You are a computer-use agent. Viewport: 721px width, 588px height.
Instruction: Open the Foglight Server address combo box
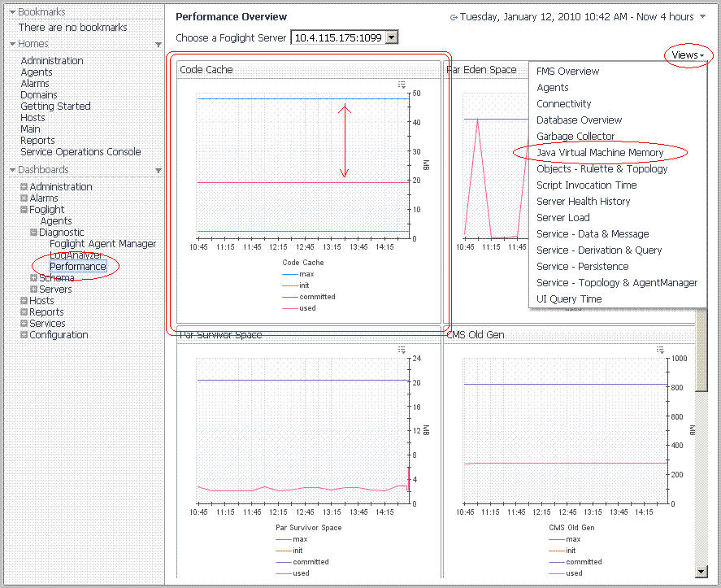(391, 37)
